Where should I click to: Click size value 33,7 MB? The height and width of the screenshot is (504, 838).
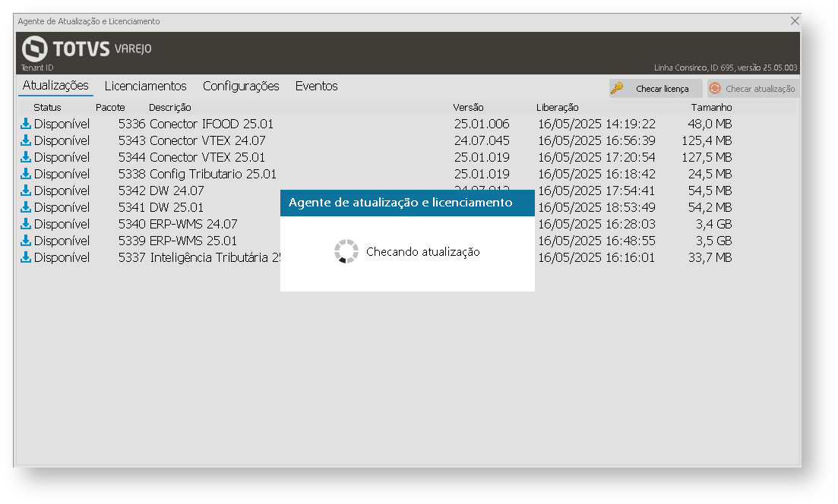click(x=710, y=257)
